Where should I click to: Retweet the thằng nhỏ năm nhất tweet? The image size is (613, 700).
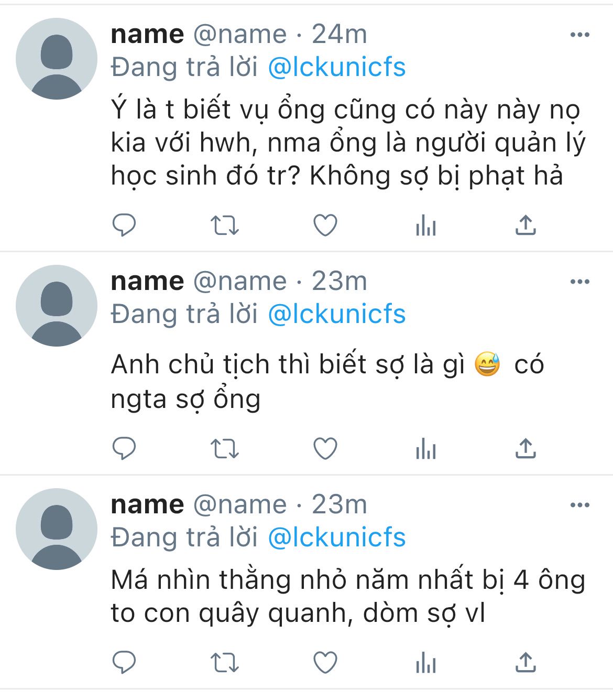point(225,663)
